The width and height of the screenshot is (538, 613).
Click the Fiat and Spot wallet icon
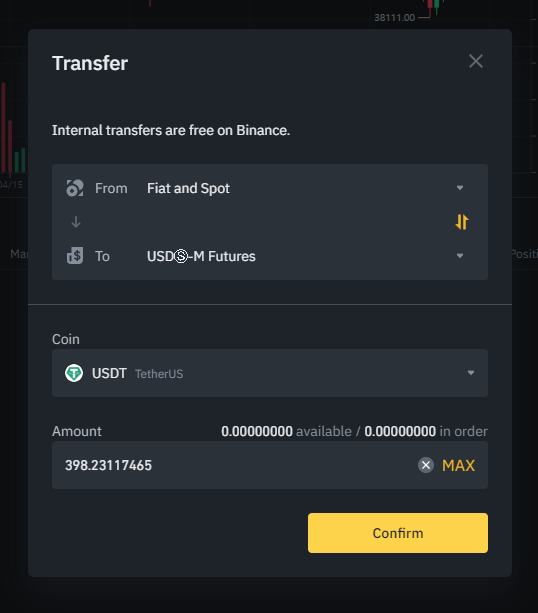coord(75,188)
